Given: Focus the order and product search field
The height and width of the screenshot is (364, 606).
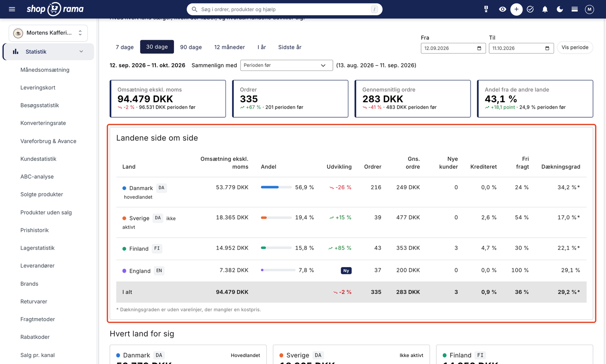Looking at the screenshot, I should tap(284, 9).
